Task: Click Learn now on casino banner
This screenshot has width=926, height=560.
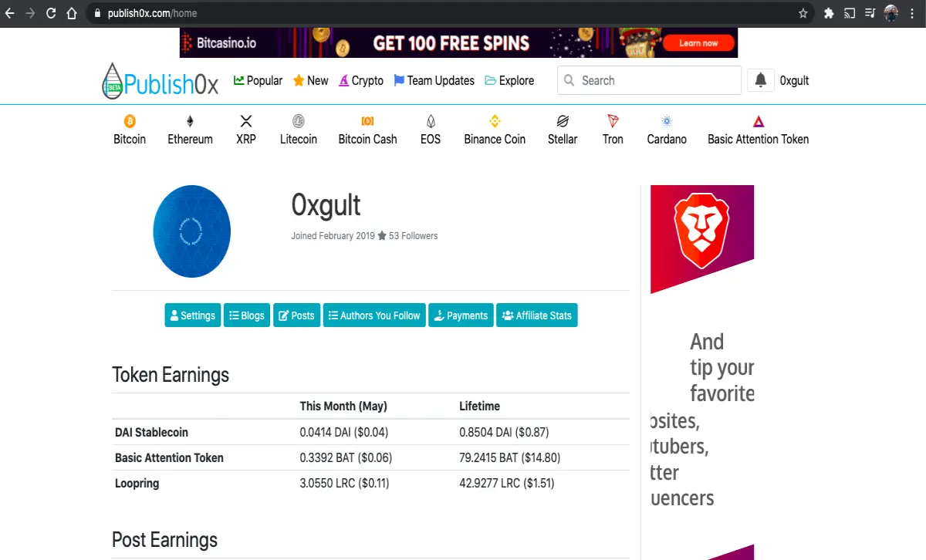Action: pyautogui.click(x=698, y=43)
